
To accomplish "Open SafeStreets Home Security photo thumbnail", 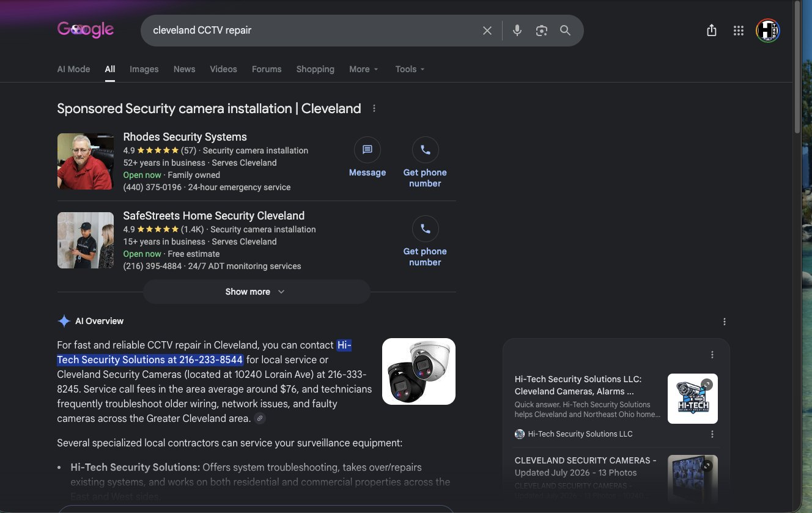I will point(86,240).
